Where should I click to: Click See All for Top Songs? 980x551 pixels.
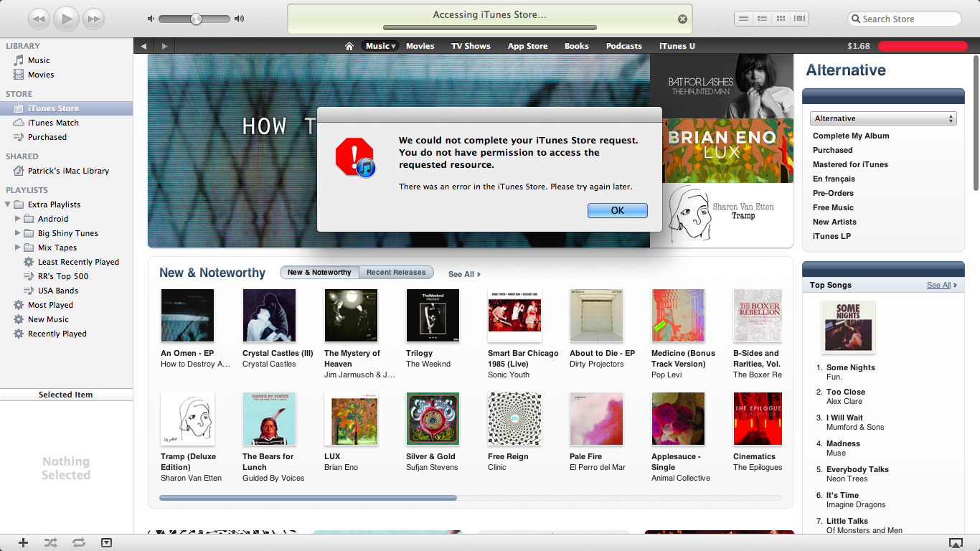click(x=941, y=285)
